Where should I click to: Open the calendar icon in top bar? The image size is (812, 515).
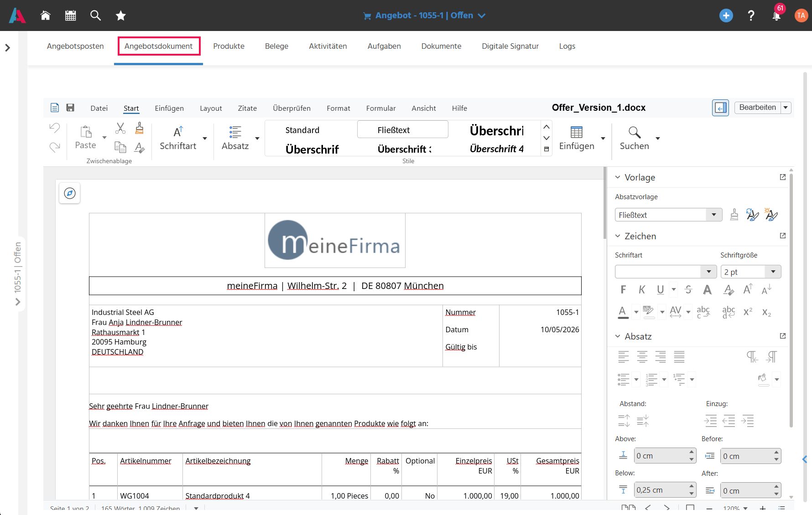click(70, 15)
